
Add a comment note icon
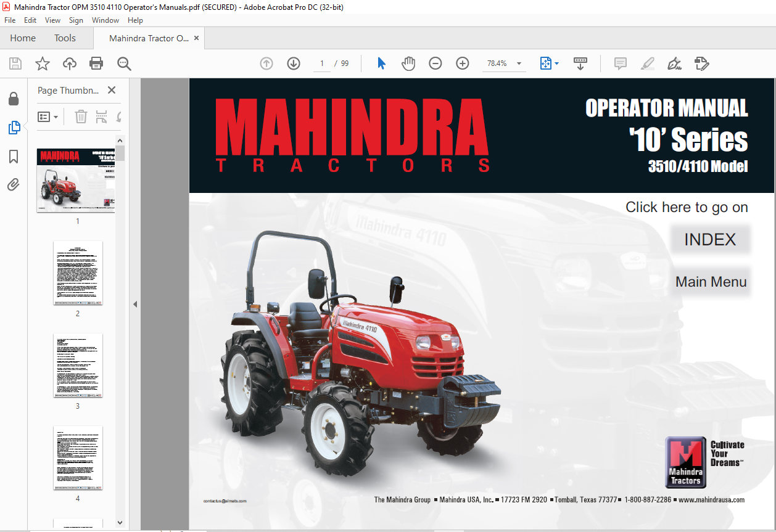point(620,63)
